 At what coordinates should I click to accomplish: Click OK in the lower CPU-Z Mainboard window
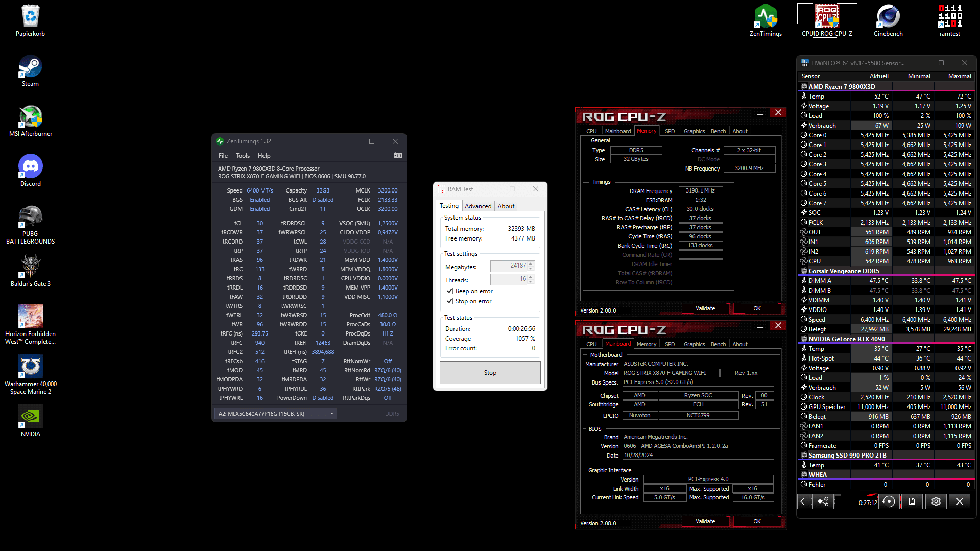click(757, 521)
